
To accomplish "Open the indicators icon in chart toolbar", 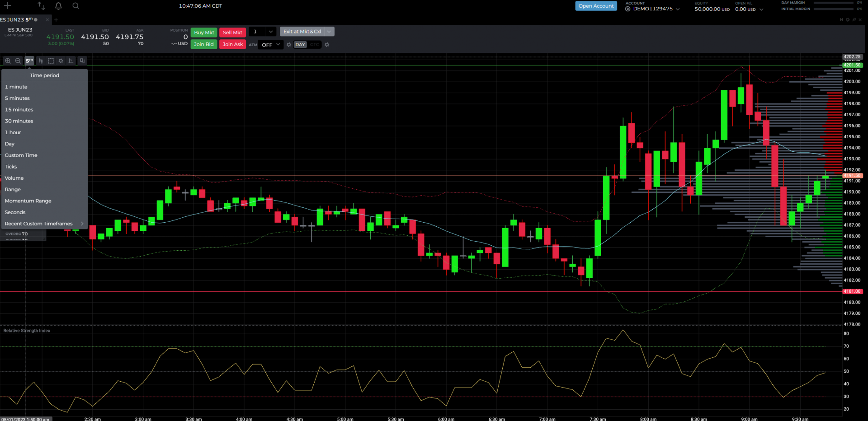I will [x=71, y=61].
